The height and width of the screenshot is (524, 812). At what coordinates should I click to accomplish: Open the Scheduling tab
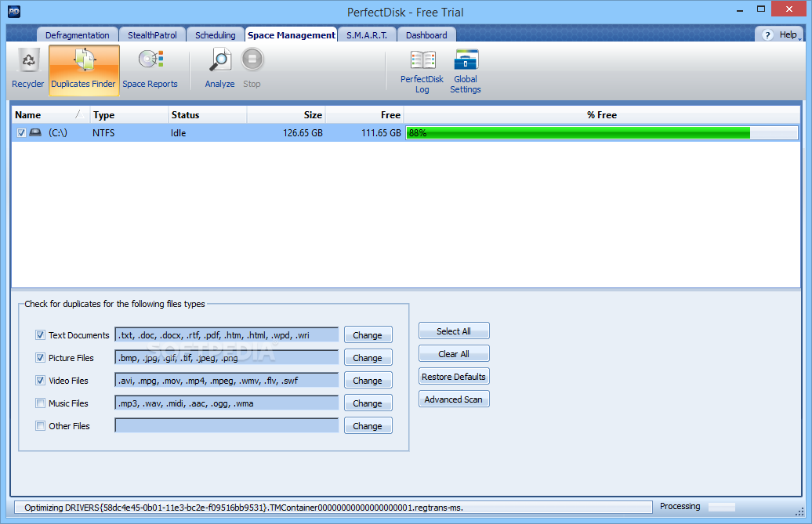[x=216, y=35]
